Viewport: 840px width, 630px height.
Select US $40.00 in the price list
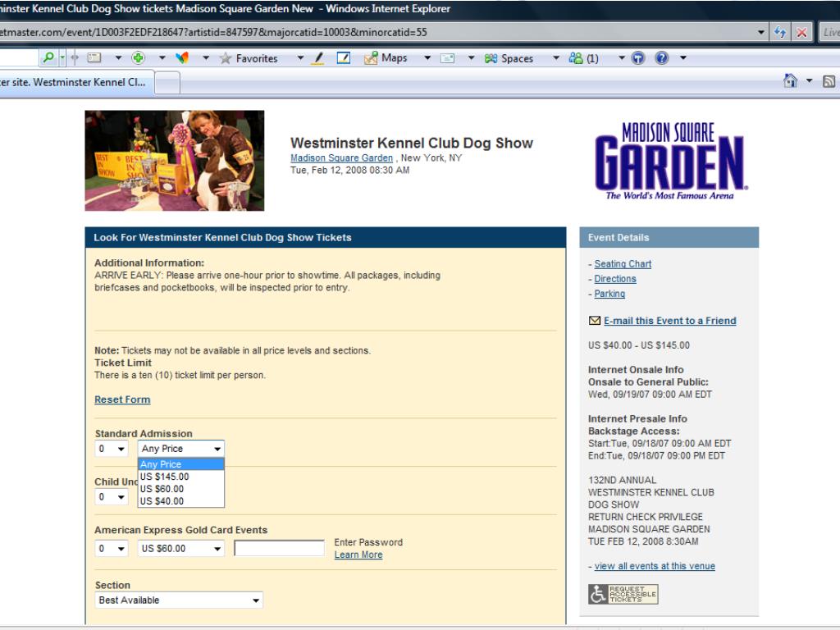click(181, 501)
